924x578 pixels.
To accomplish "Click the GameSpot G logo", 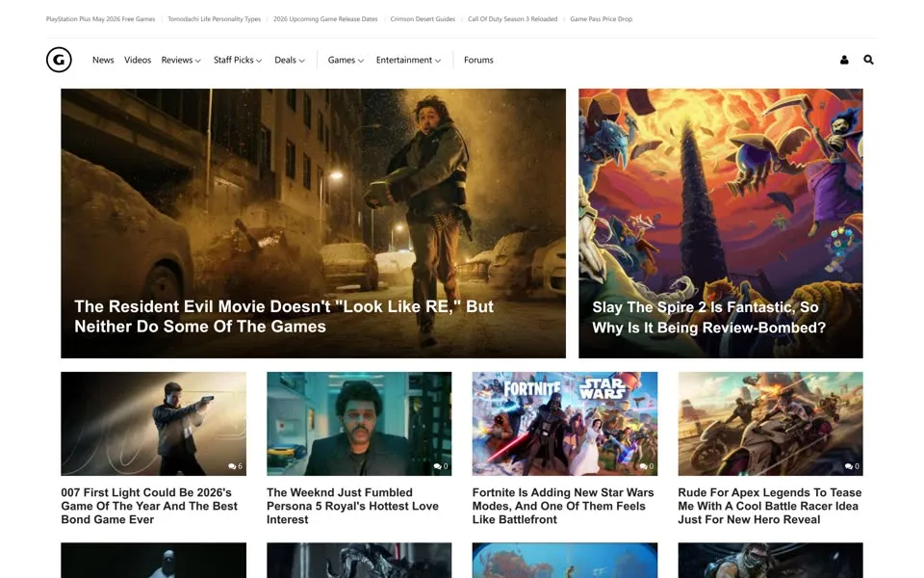I will [x=59, y=60].
